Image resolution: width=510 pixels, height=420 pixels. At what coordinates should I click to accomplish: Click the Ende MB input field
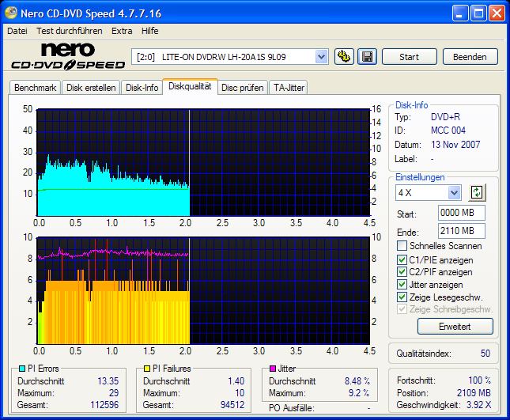pyautogui.click(x=461, y=231)
